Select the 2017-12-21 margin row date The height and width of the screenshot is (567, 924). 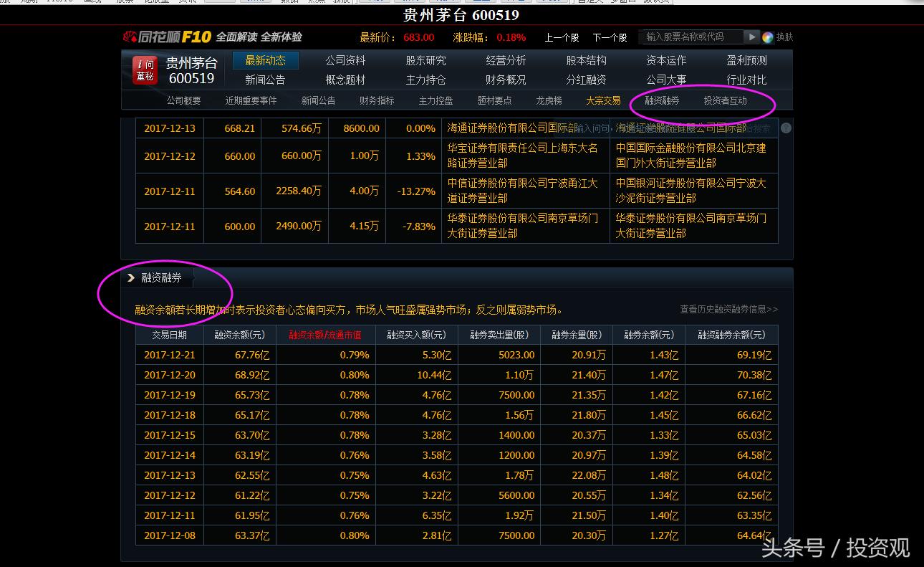pos(170,355)
